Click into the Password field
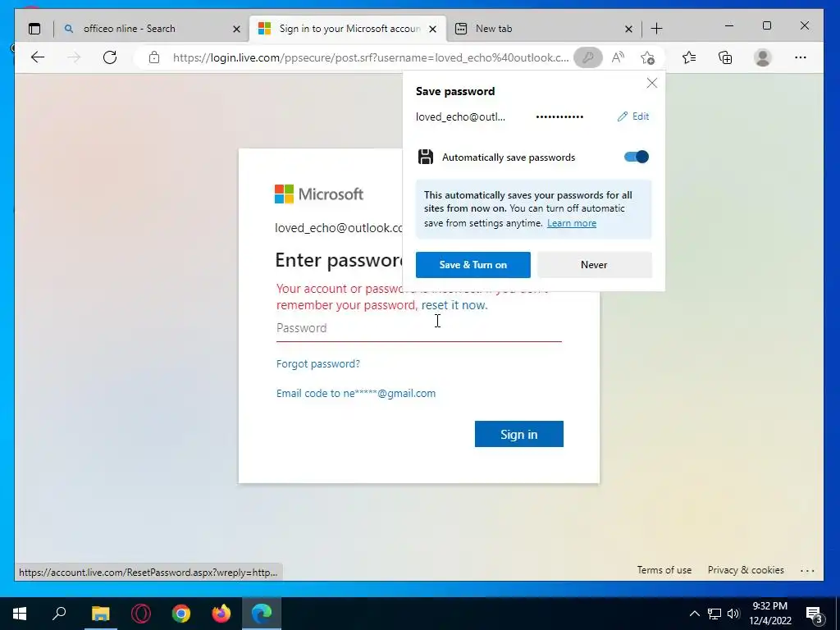Screen dimensions: 840x630 pos(419,328)
